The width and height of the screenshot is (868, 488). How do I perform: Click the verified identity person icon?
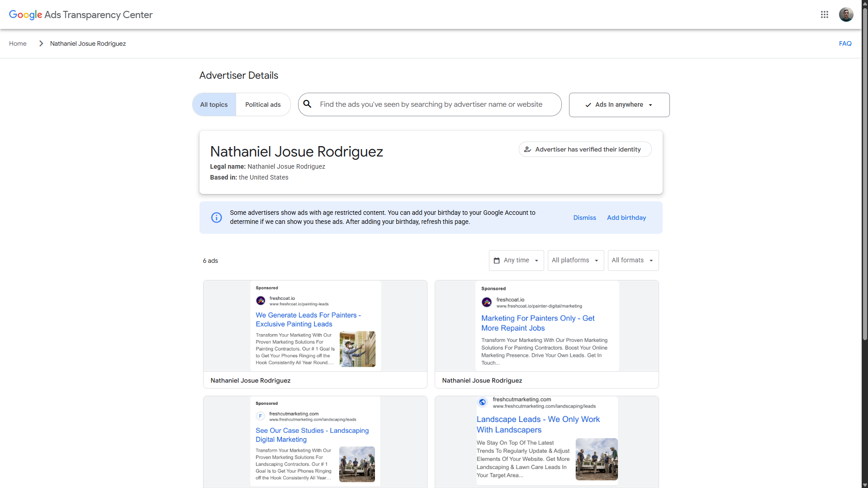[527, 149]
